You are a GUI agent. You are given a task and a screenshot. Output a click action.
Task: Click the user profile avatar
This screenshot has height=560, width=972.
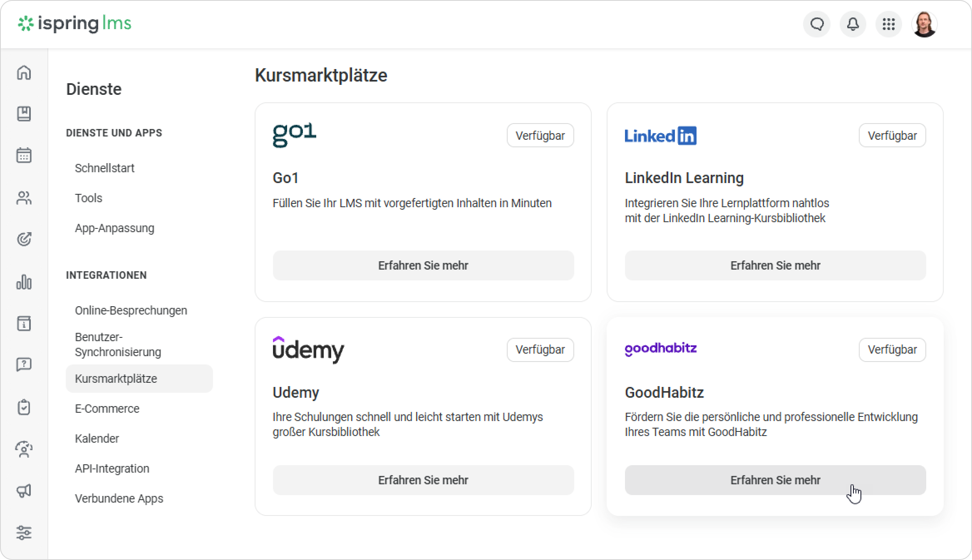coord(925,24)
